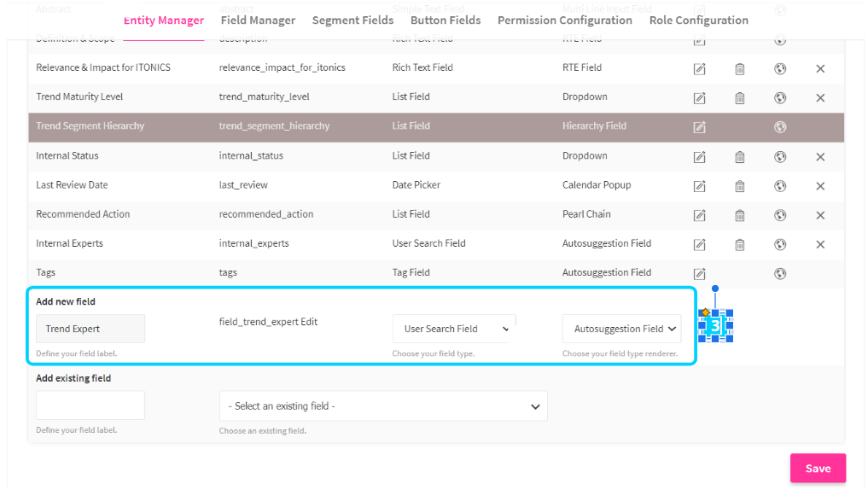Click globe icon for Recommended Action
The width and height of the screenshot is (868, 490).
tap(779, 215)
